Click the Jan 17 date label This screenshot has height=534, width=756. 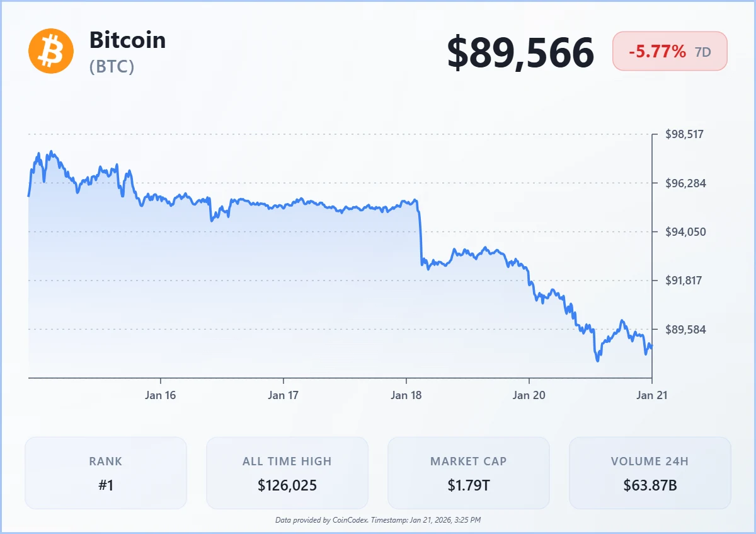[283, 395]
